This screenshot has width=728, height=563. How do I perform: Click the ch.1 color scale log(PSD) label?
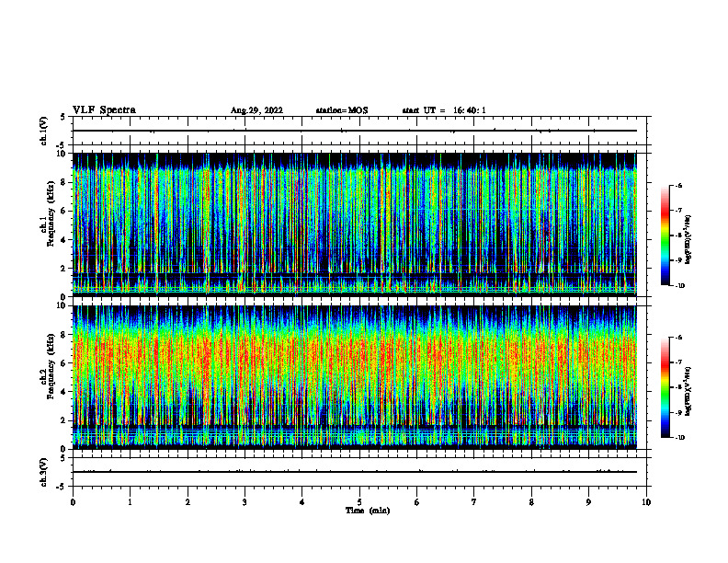(688, 240)
